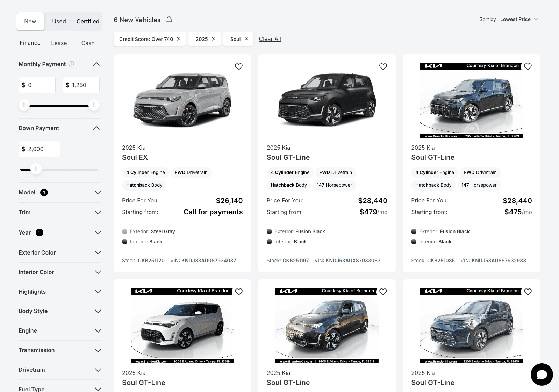Click the black Soul GT-Line image without dealer banner
559x392 pixels.
(x=327, y=99)
